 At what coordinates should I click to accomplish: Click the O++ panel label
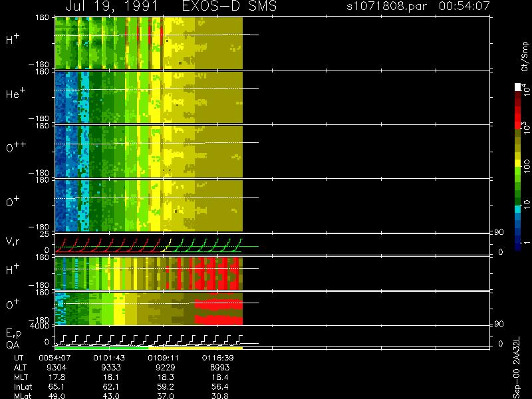pyautogui.click(x=16, y=147)
